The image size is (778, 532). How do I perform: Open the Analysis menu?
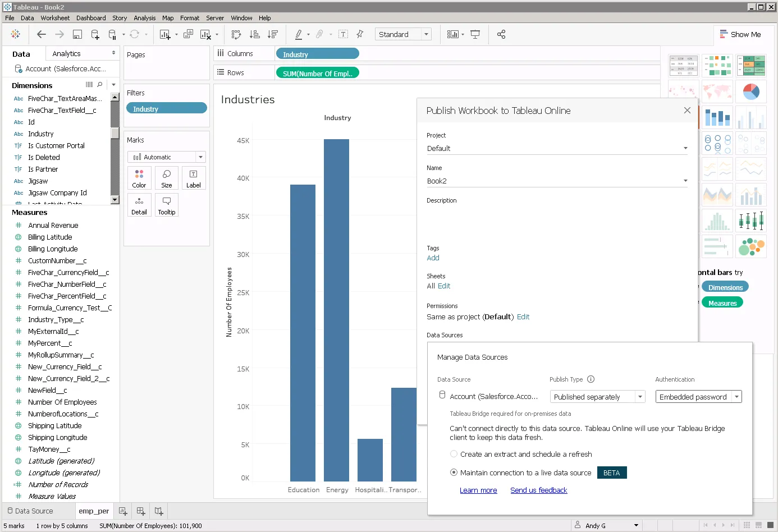coord(145,17)
